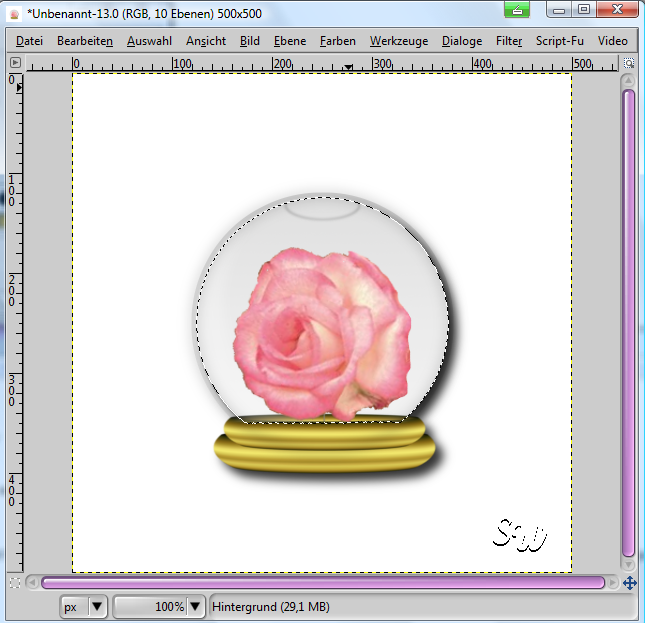Toggle zoom-on-resize icon at top right
This screenshot has width=645, height=623.
[629, 63]
